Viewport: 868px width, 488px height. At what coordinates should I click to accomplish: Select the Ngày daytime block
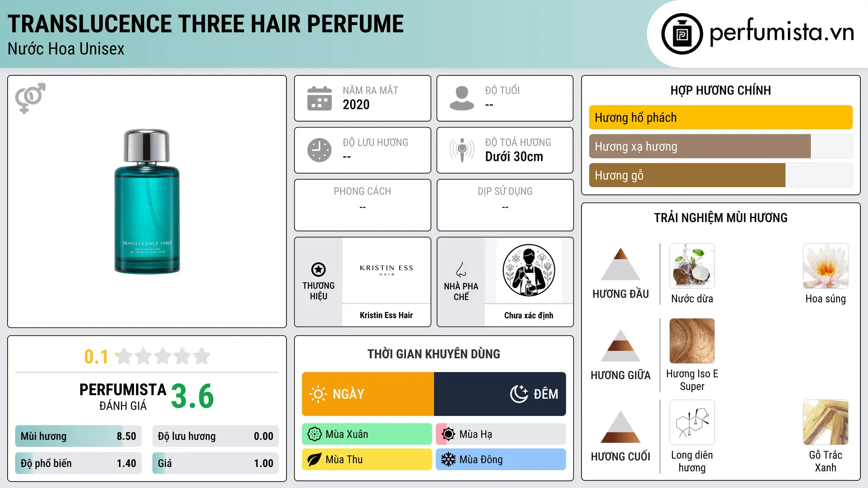point(368,394)
